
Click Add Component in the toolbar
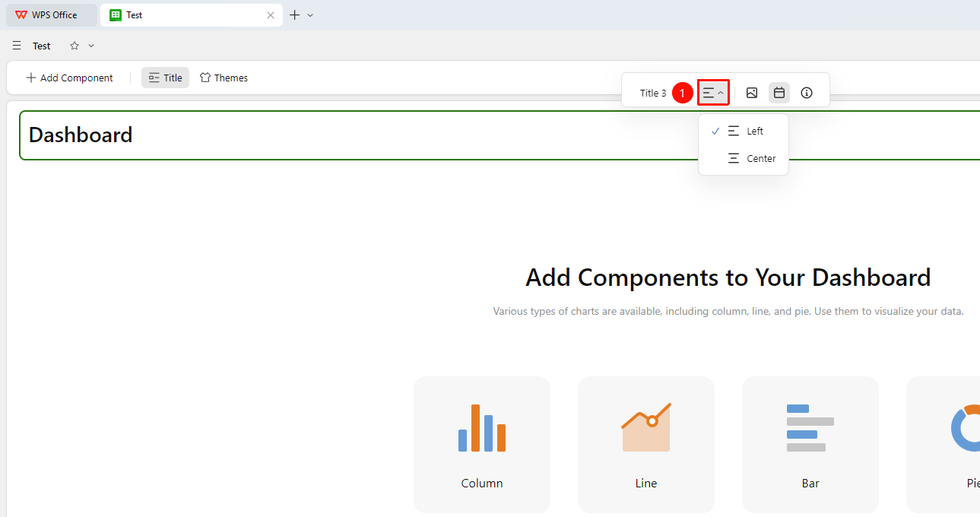69,78
